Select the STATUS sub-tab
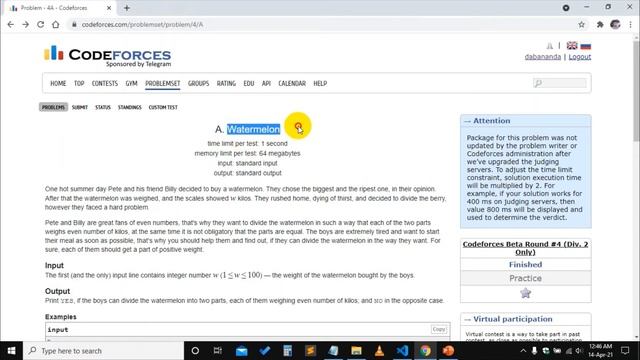The height and width of the screenshot is (360, 640). (103, 107)
